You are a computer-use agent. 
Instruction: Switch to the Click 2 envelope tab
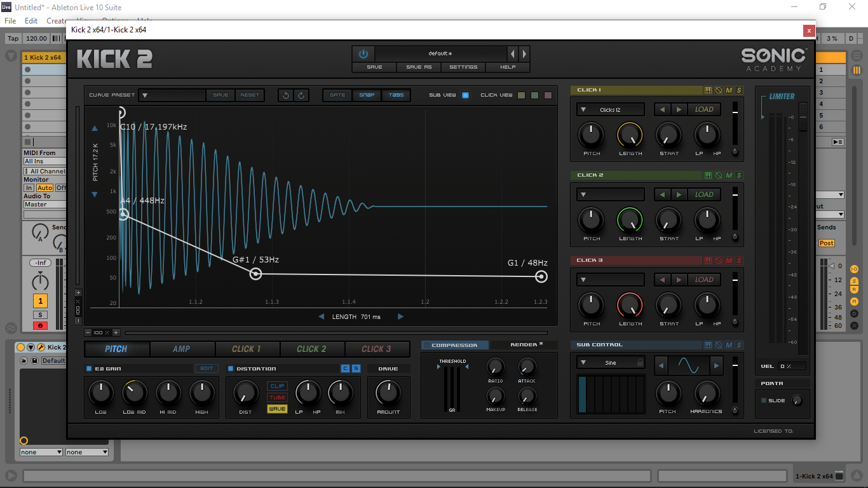click(311, 349)
